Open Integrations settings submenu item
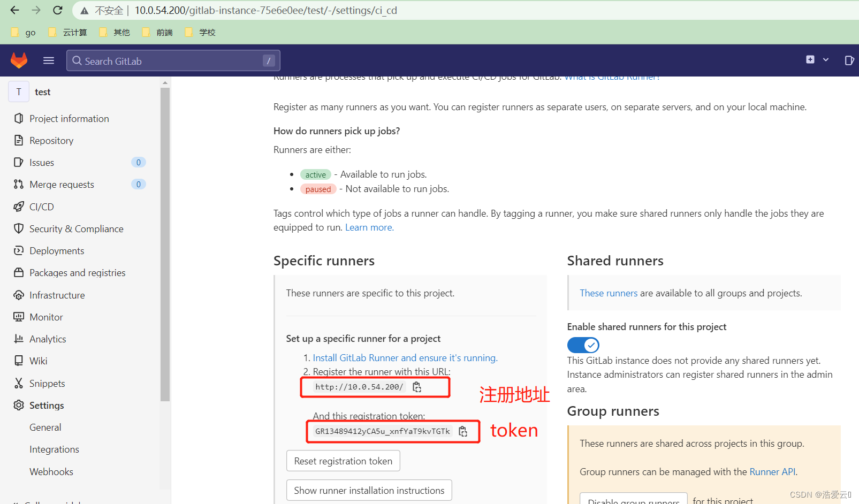Viewport: 859px width, 504px height. click(x=54, y=449)
